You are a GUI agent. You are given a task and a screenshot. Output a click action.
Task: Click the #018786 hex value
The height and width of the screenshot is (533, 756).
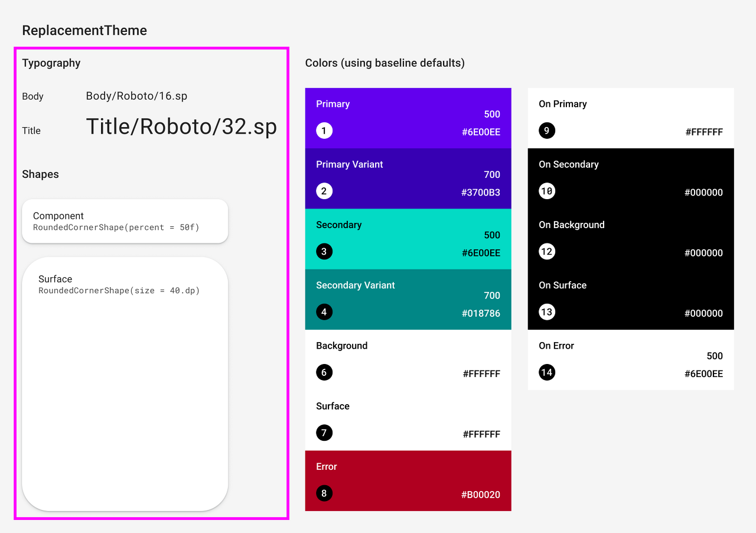point(481,314)
